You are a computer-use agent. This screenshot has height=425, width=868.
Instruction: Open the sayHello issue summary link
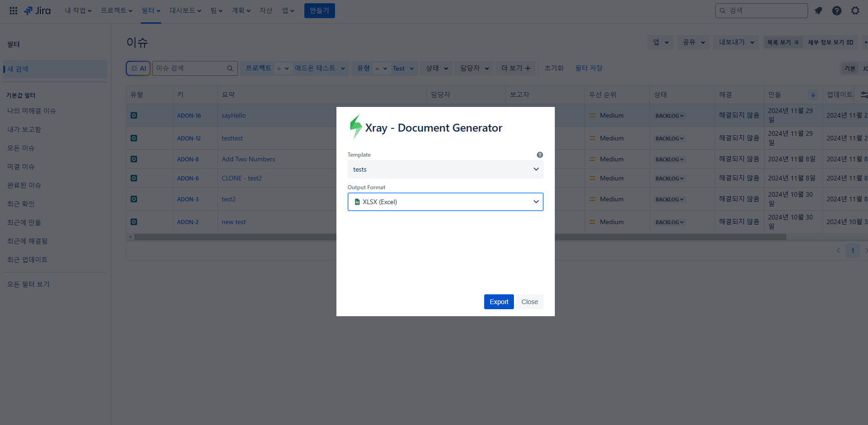pyautogui.click(x=234, y=116)
